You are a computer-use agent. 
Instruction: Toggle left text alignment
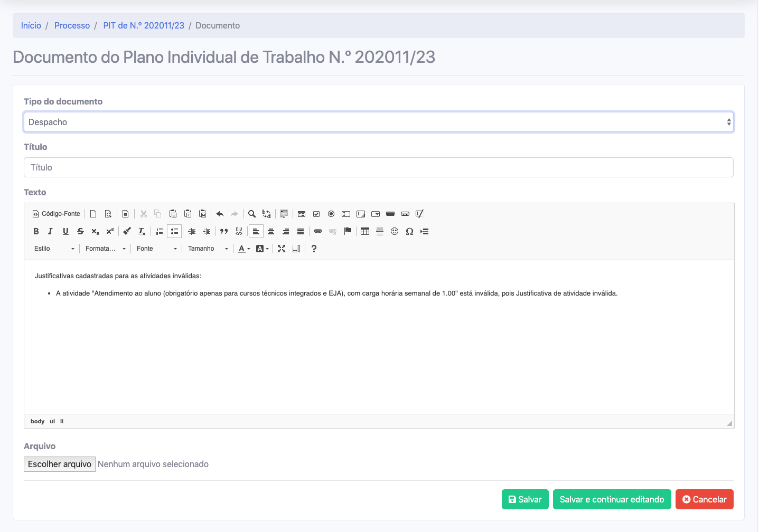point(256,231)
